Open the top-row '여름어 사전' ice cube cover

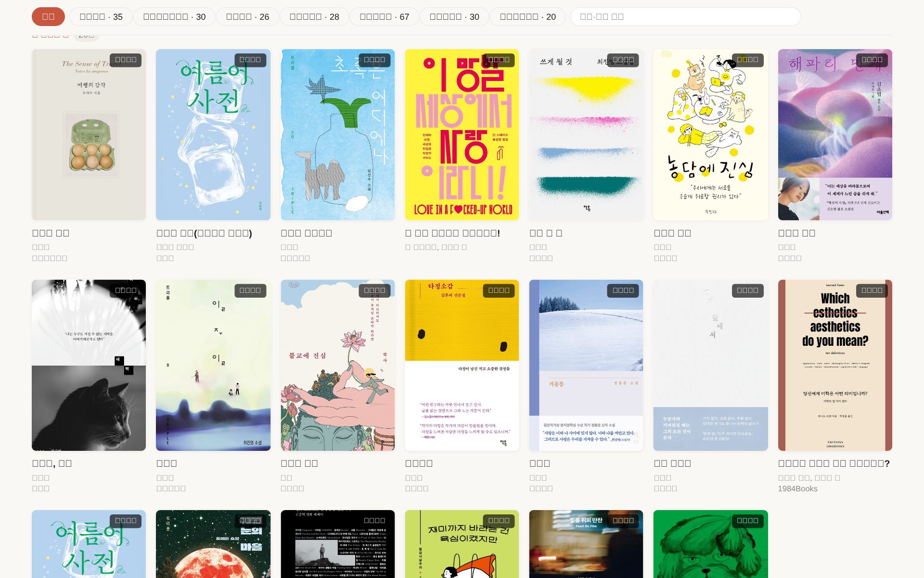point(213,134)
